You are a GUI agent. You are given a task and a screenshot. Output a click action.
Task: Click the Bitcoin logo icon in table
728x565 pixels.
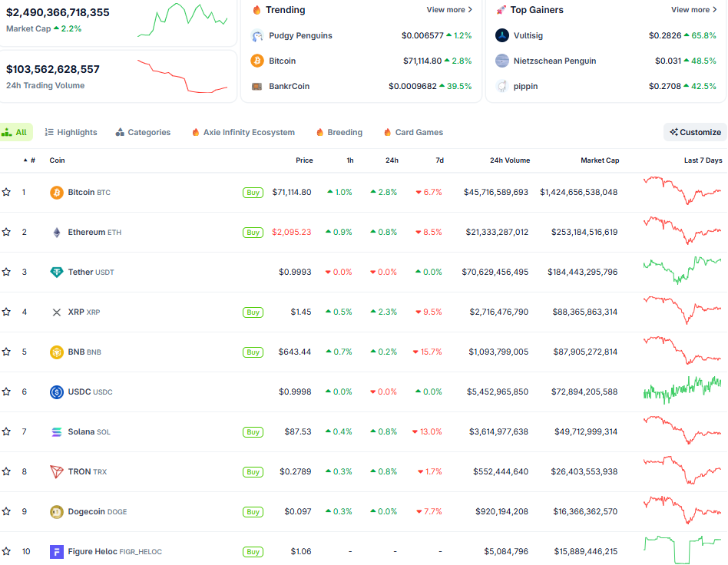click(56, 193)
